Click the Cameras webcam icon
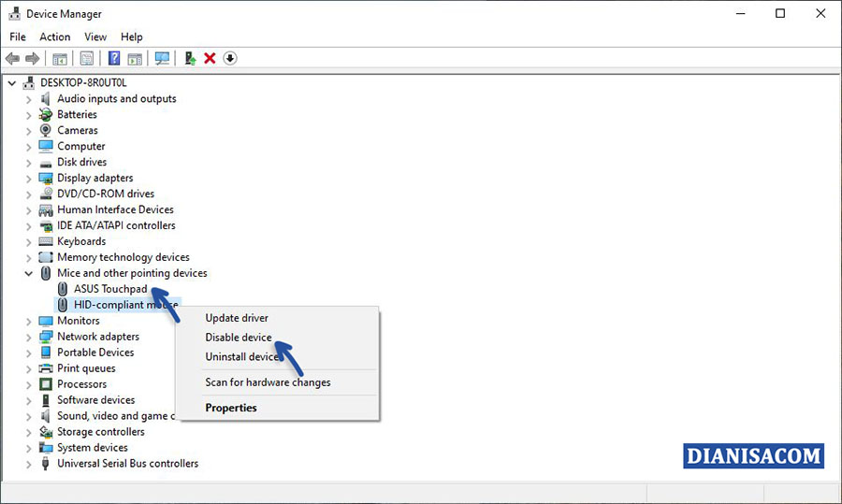 [46, 130]
